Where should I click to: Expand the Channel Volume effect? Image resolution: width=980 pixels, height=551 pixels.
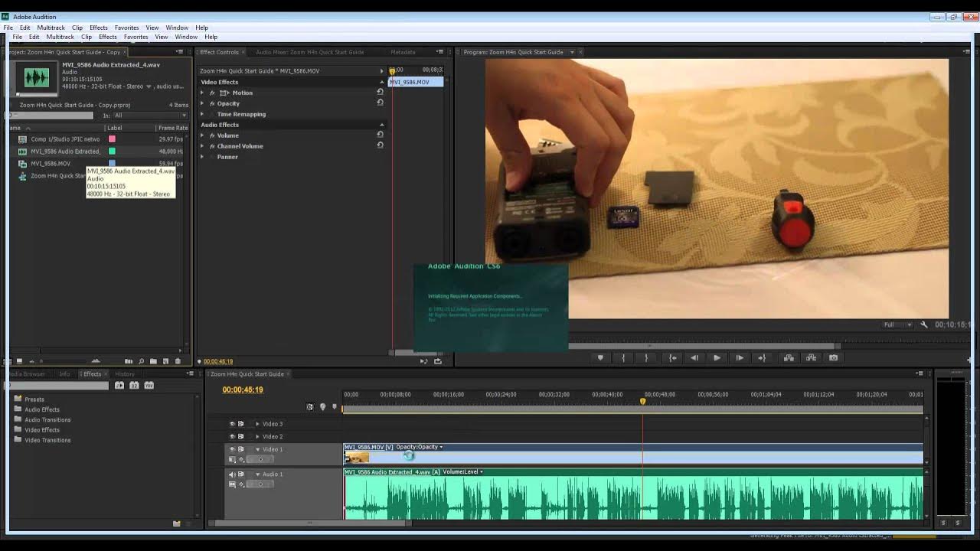[x=202, y=146]
